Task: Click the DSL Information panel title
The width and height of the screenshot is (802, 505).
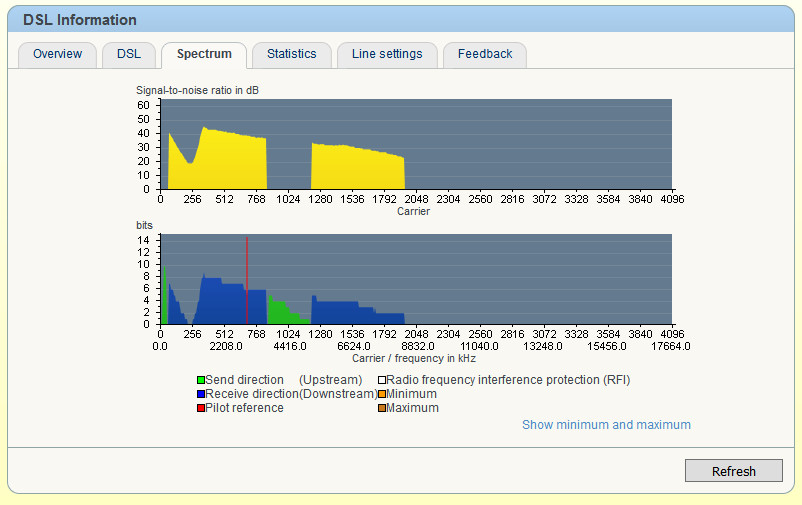Action: point(80,20)
